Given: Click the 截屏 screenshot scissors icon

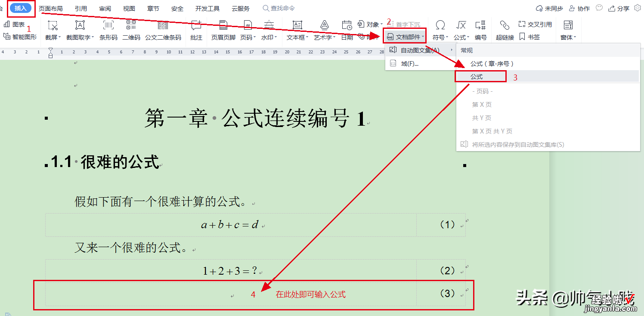Looking at the screenshot, I should 53,25.
